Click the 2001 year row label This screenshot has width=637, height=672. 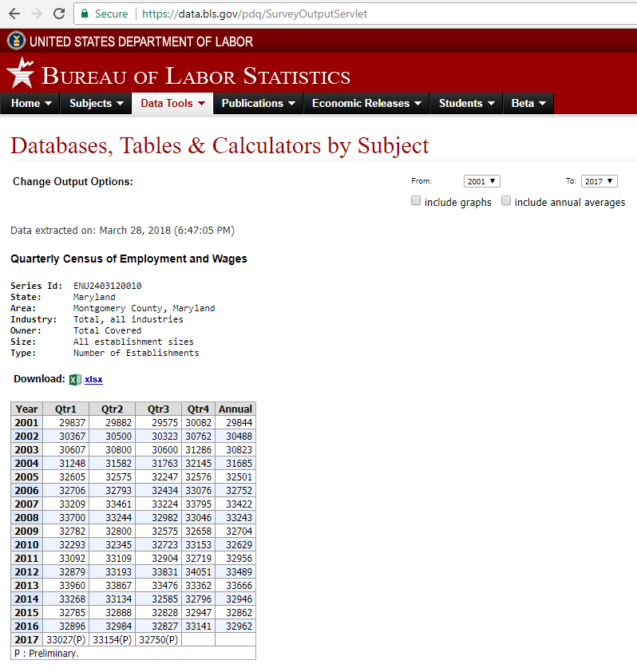(26, 422)
